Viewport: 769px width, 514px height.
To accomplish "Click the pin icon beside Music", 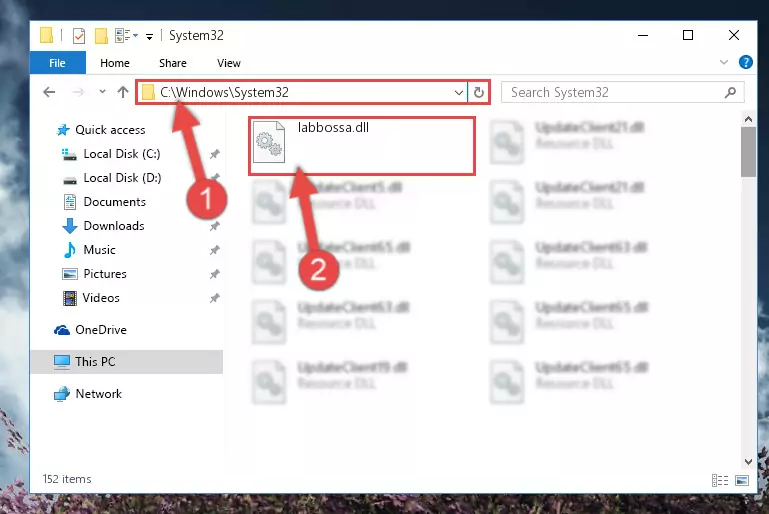I will [214, 250].
